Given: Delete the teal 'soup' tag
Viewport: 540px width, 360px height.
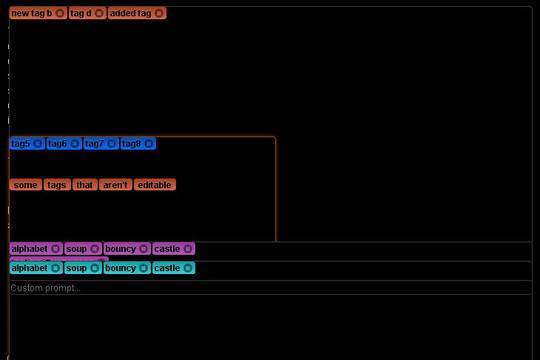Looking at the screenshot, I should pyautogui.click(x=94, y=268).
